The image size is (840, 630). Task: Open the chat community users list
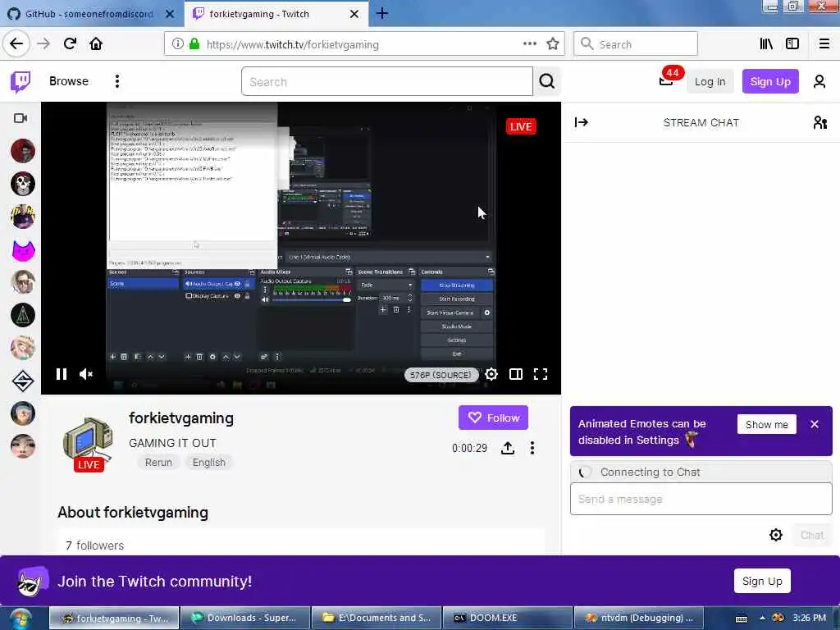(x=820, y=122)
